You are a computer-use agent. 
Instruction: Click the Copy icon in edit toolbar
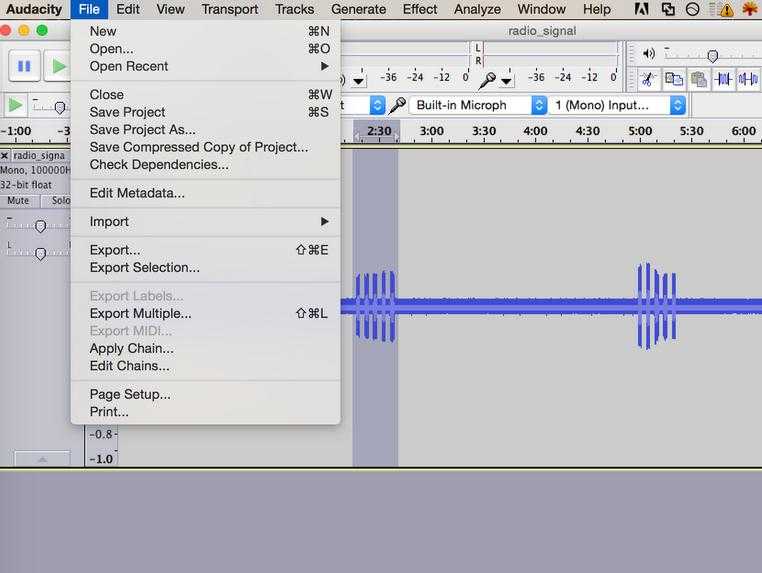pos(674,79)
